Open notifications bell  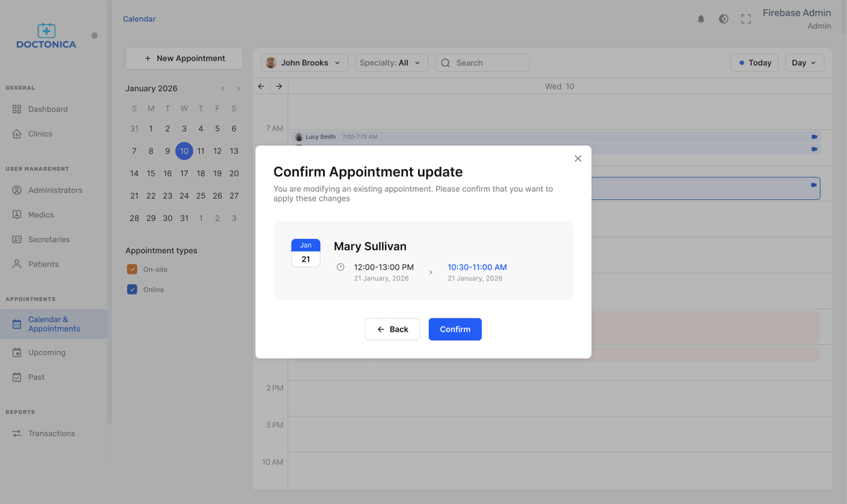pos(700,19)
